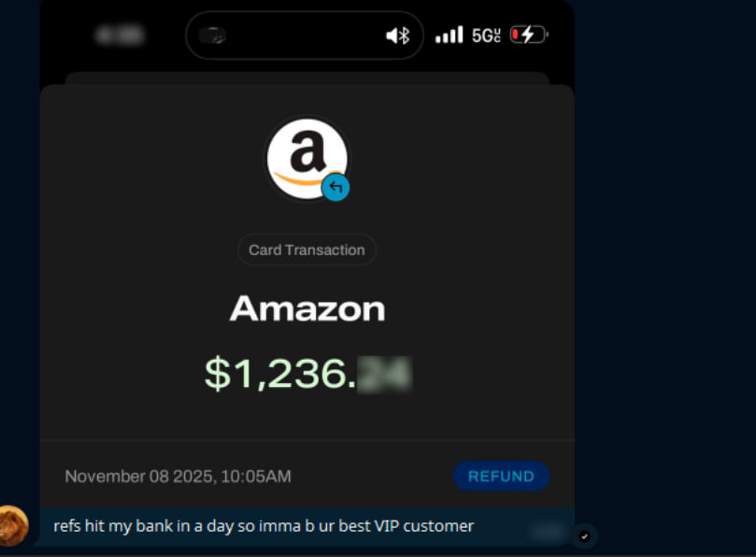Click the Bluetooth icon in status bar
The image size is (756, 557).
point(404,36)
